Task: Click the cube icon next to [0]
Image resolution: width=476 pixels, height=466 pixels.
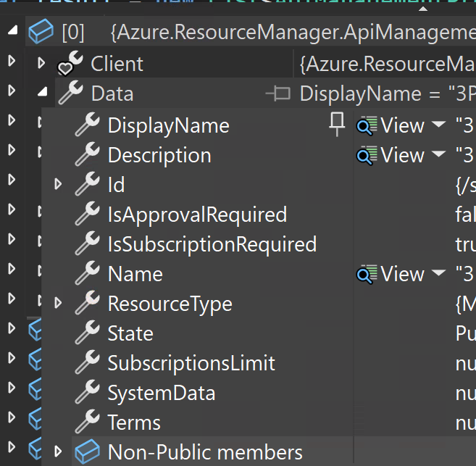Action: [x=41, y=31]
